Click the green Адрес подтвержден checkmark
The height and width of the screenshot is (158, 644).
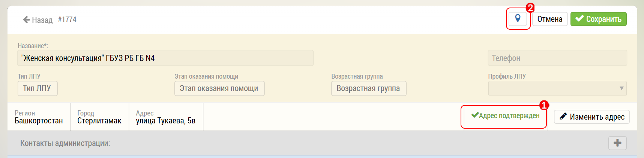click(x=475, y=115)
